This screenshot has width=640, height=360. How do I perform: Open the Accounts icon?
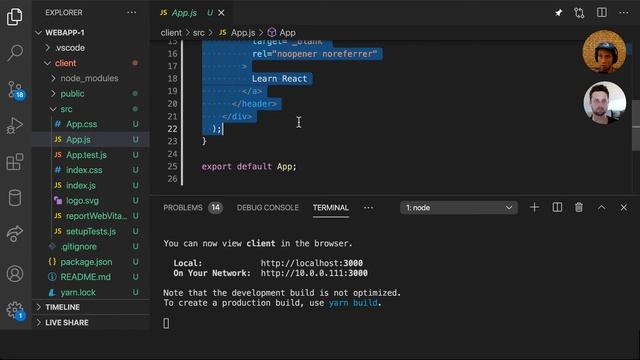pyautogui.click(x=15, y=273)
